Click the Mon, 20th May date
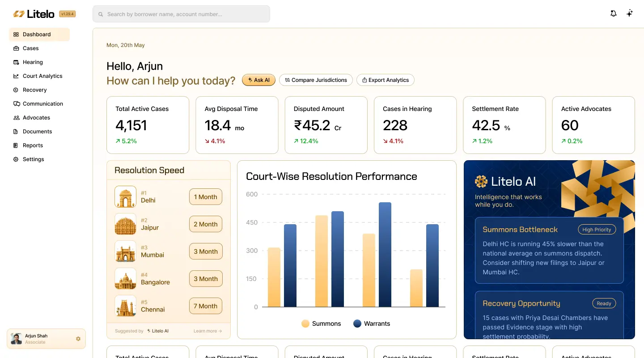The image size is (644, 358). (126, 45)
